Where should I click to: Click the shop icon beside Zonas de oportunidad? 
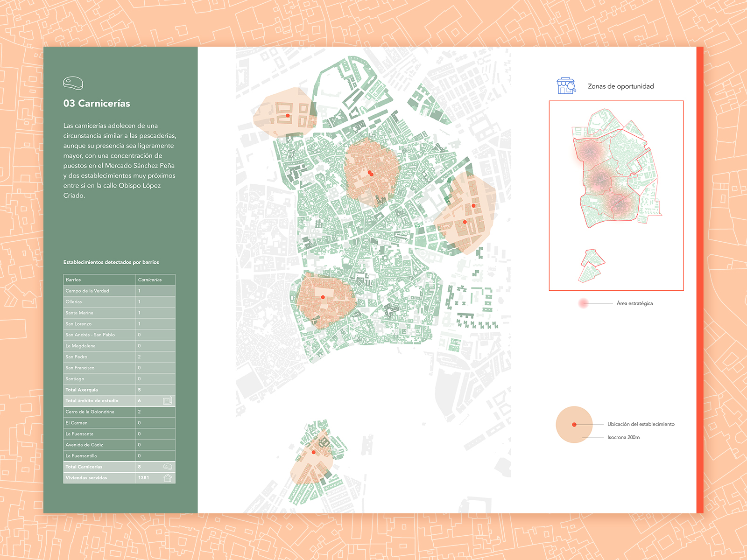pyautogui.click(x=566, y=86)
